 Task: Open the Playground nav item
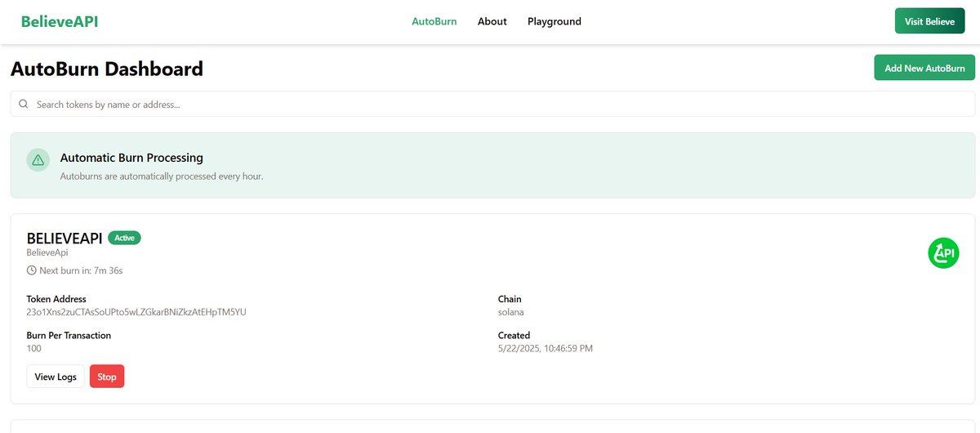[x=555, y=21]
